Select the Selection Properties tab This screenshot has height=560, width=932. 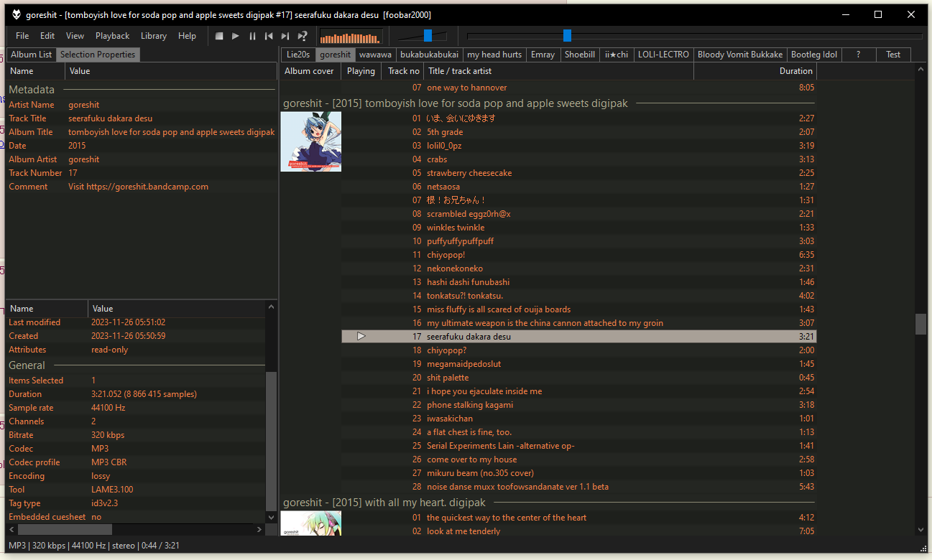[x=98, y=55]
